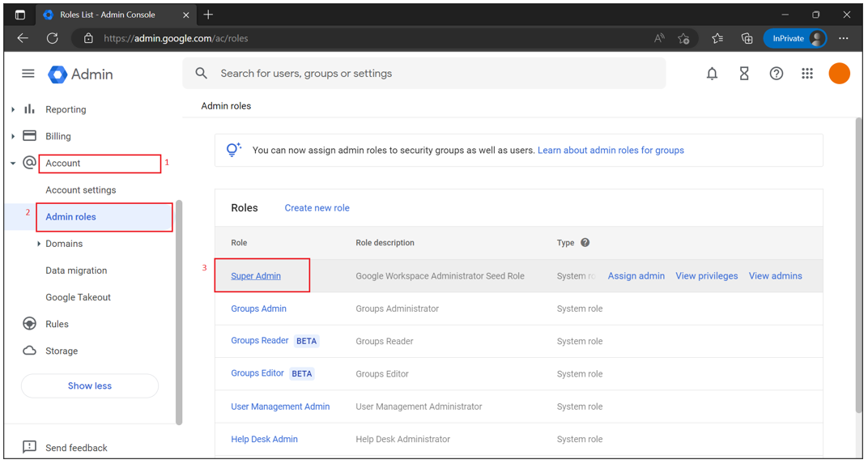This screenshot has height=464, width=868.
Task: Click the search users and settings field
Action: pyautogui.click(x=423, y=73)
